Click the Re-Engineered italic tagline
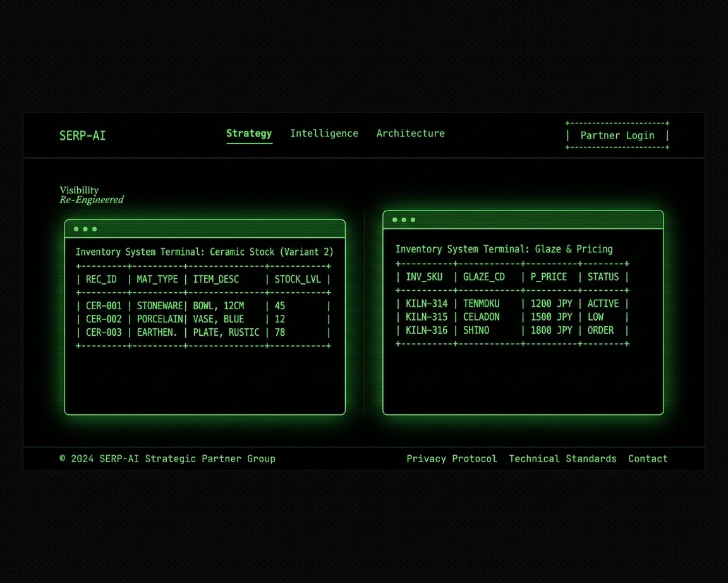The image size is (728, 583). (92, 200)
